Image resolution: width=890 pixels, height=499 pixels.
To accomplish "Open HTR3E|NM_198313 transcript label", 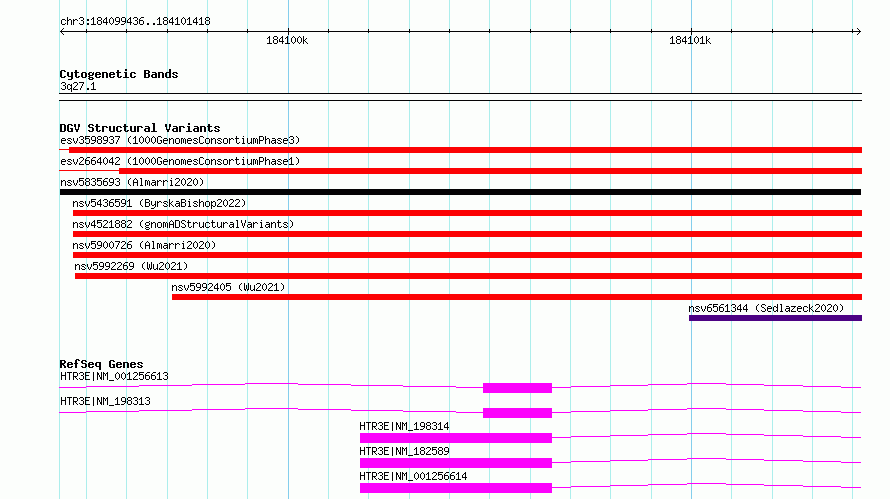I will coord(105,401).
